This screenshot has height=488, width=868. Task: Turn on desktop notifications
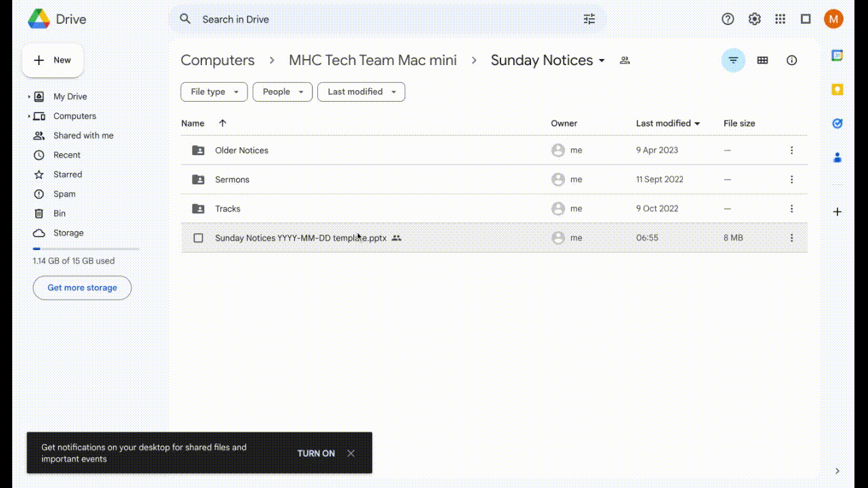316,453
